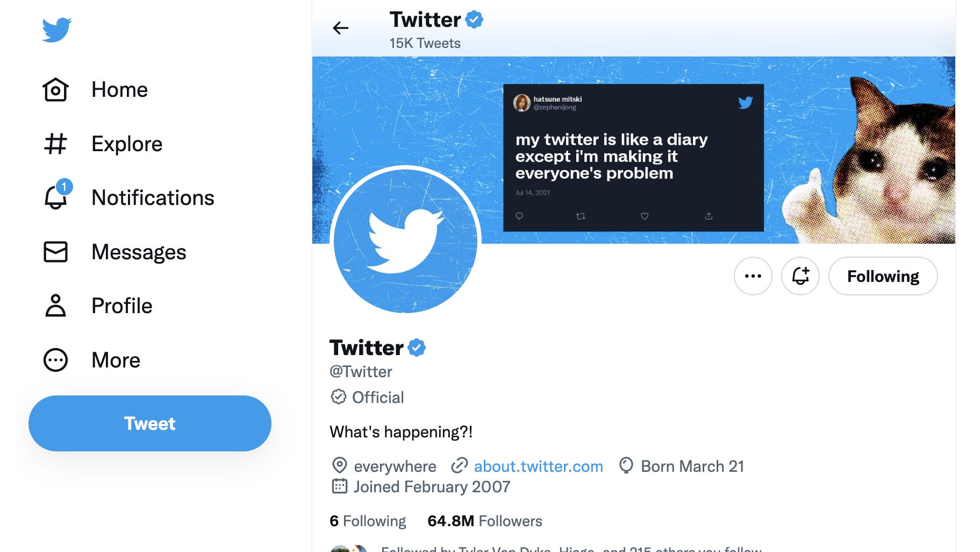Turn on tweet notifications bell for Twitter
Screen dimensions: 980x552
click(800, 276)
